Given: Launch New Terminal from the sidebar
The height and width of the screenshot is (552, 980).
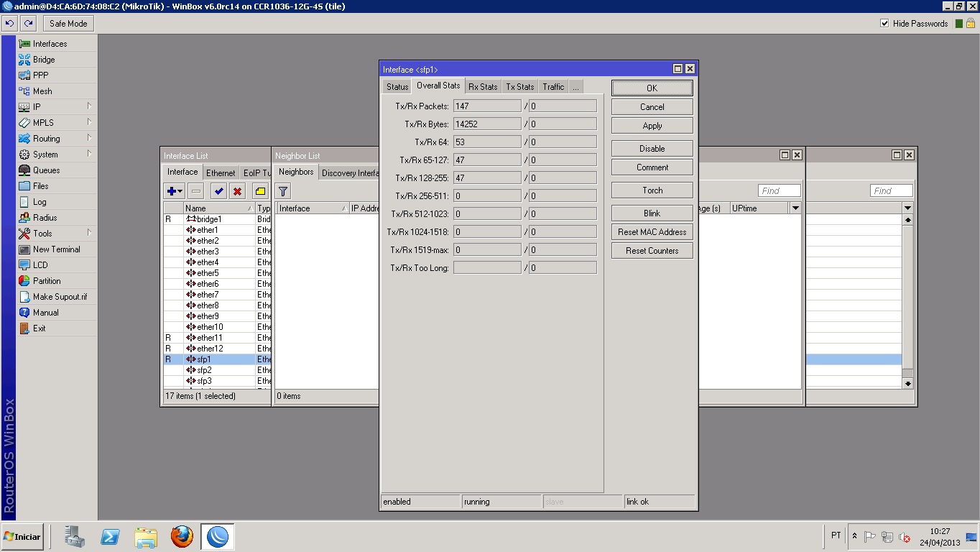Looking at the screenshot, I should pyautogui.click(x=57, y=249).
